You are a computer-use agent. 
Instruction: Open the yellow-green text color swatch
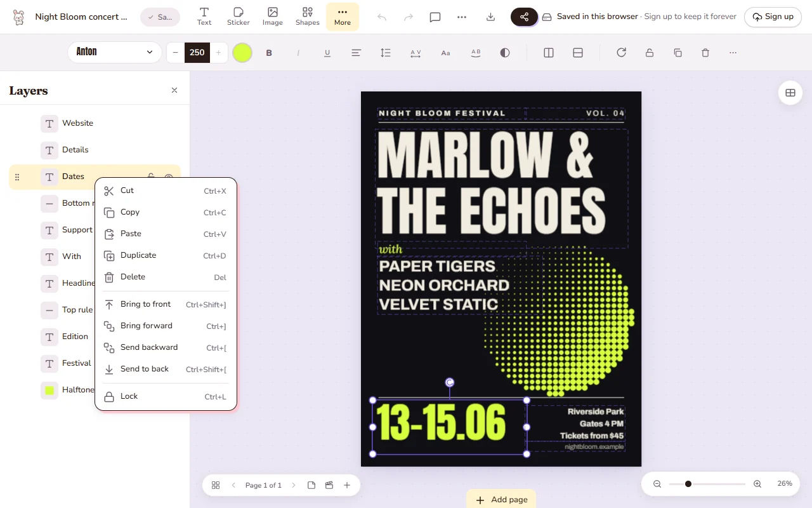coord(242,53)
